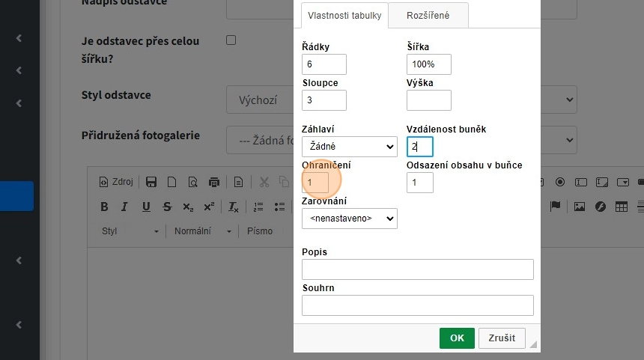Image resolution: width=644 pixels, height=360 pixels.
Task: Select the Vlastnosti tabulky tab
Action: pyautogui.click(x=344, y=15)
